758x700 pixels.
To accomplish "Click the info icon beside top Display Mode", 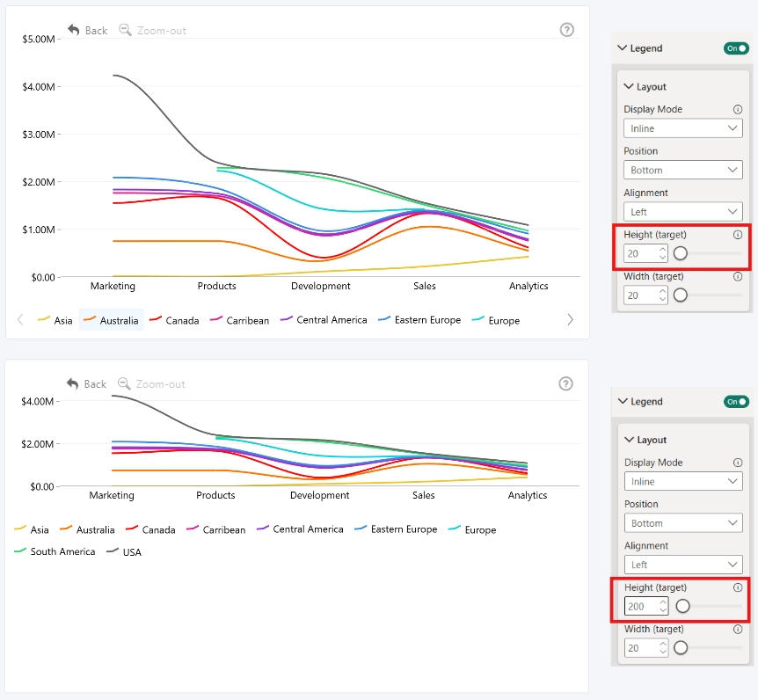I will 737,109.
